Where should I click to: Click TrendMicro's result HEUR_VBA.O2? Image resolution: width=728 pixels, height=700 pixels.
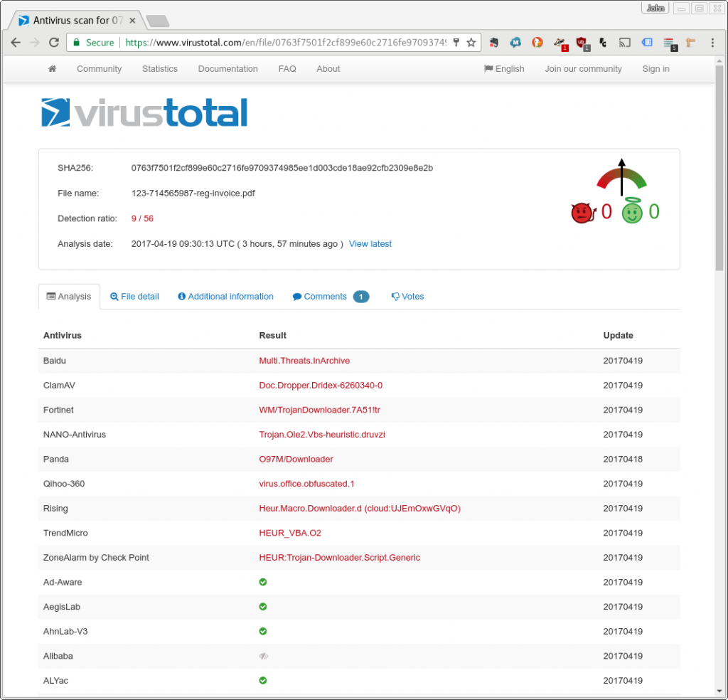pos(290,533)
